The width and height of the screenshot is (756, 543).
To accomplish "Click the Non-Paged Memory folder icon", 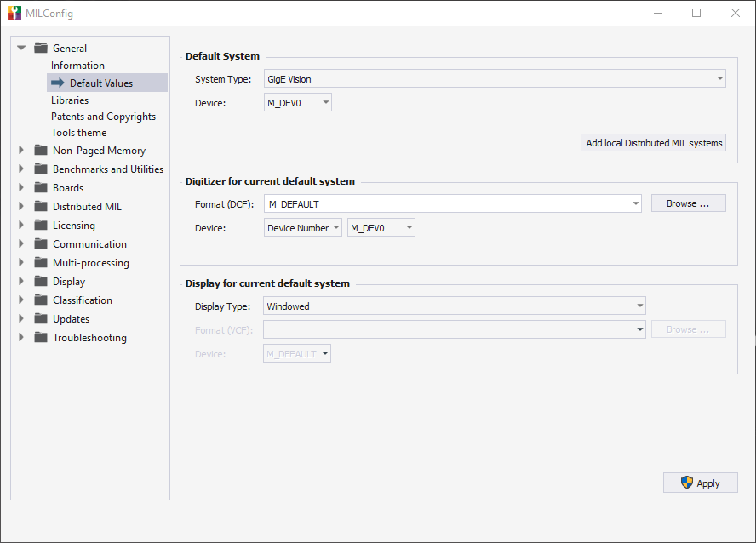I will [41, 150].
